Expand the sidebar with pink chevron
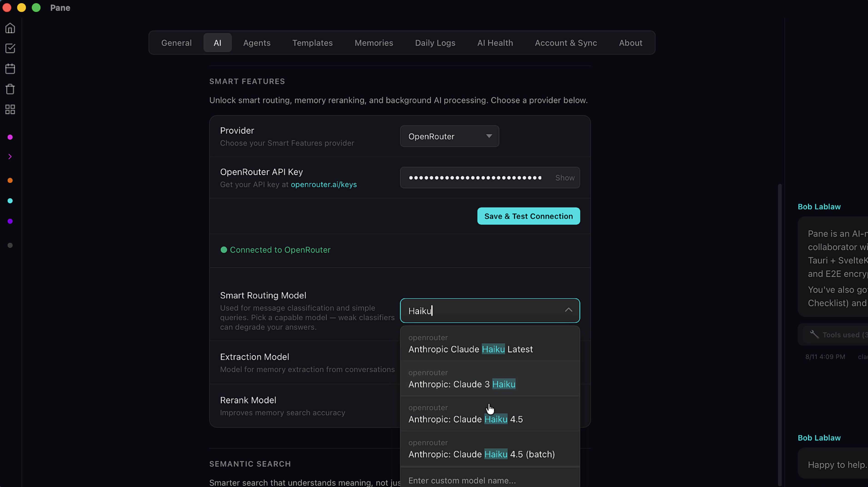The width and height of the screenshot is (868, 487). [x=10, y=156]
